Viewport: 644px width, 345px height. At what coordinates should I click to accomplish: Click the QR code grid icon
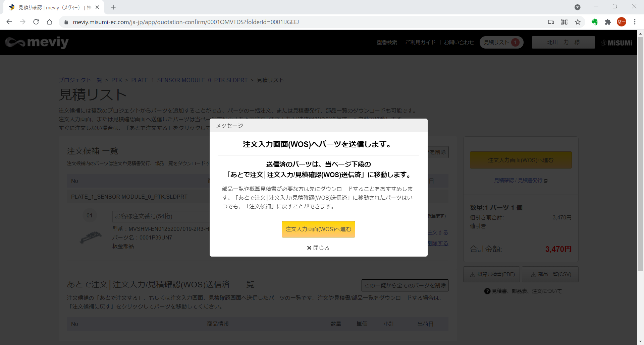(564, 22)
